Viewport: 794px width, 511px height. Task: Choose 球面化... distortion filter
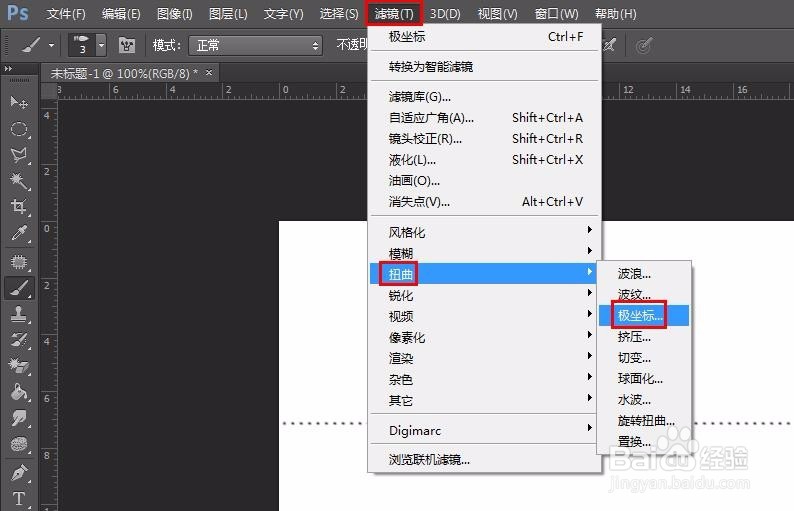coord(644,378)
